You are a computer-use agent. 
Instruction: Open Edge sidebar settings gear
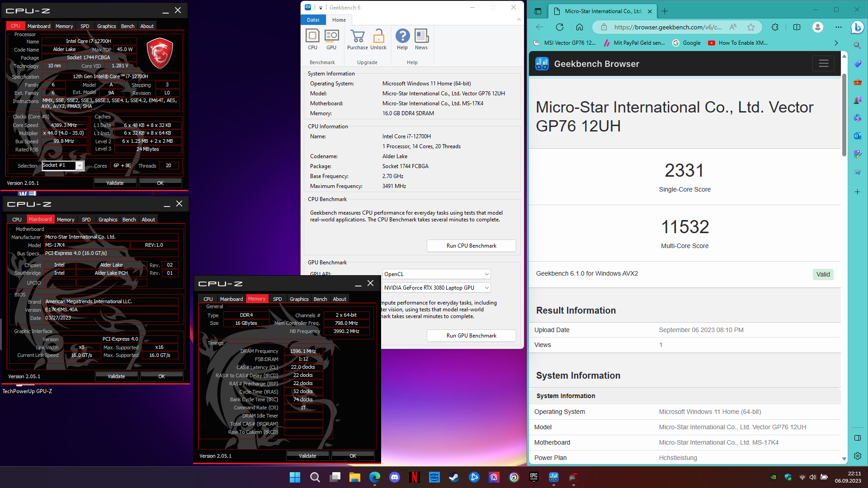[857, 456]
